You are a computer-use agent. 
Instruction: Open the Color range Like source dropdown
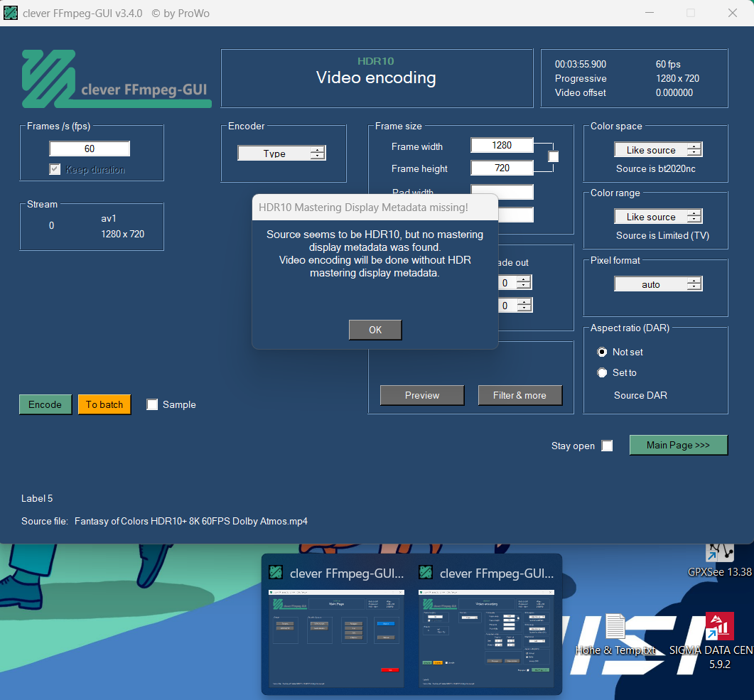[658, 216]
